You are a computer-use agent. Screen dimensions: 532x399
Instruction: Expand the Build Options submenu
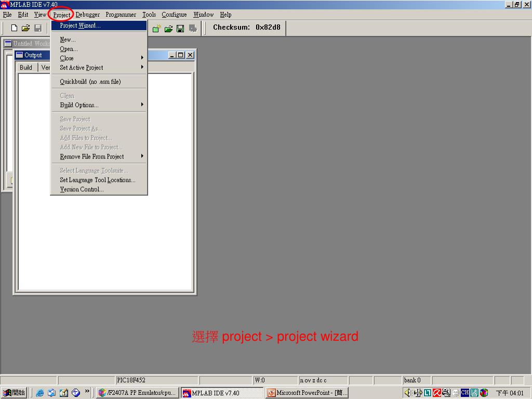[99, 105]
